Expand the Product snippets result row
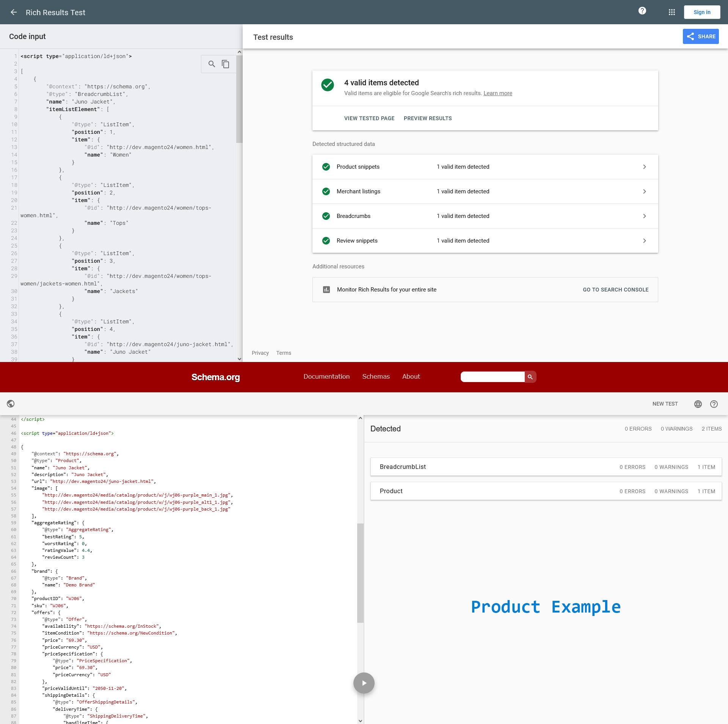The image size is (728, 724). coord(485,167)
